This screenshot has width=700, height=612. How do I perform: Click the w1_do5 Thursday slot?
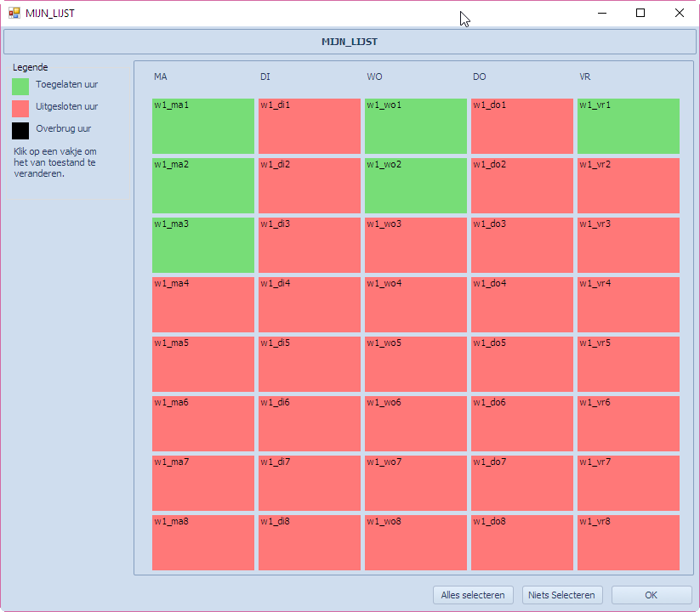pyautogui.click(x=522, y=364)
